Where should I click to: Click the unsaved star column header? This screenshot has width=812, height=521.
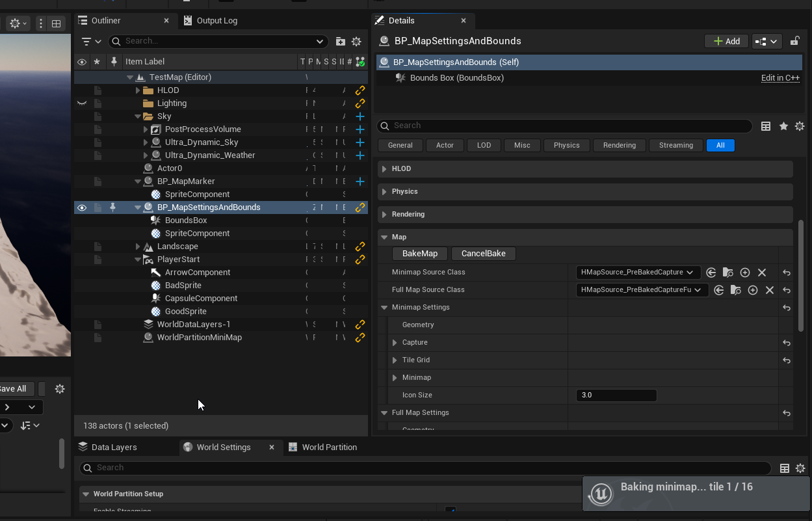coord(97,61)
